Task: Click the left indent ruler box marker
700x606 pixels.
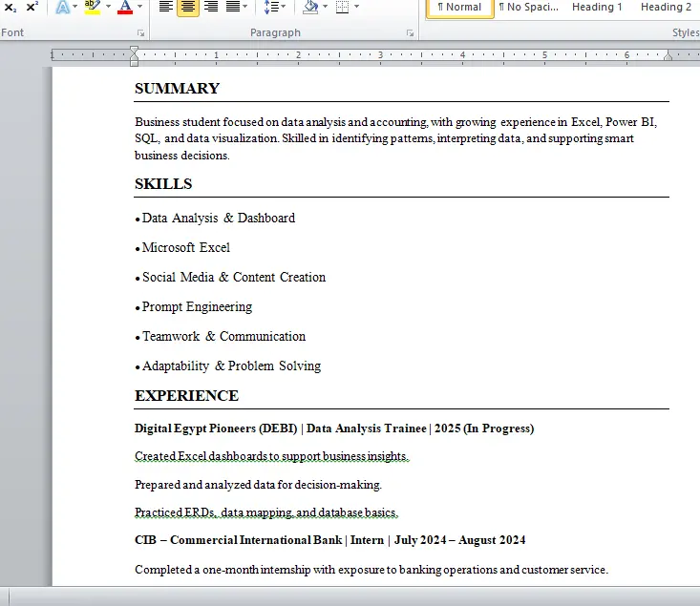Action: [134, 63]
